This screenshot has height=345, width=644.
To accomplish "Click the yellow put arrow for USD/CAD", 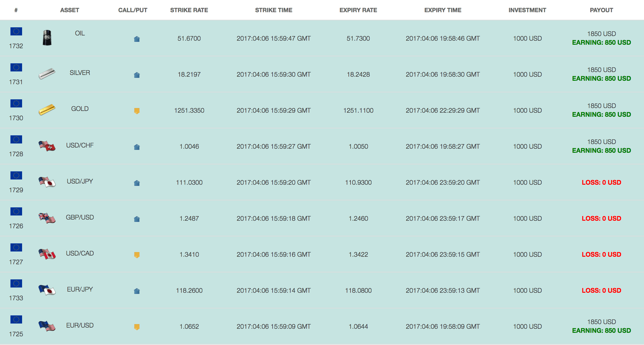I will point(137,255).
